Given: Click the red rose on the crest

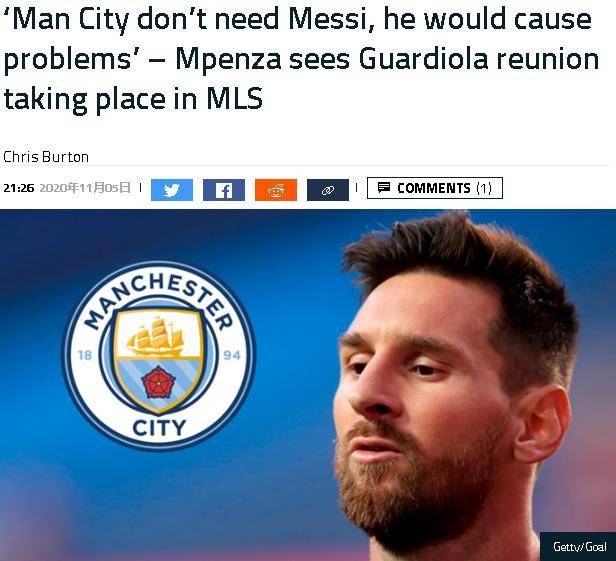Looking at the screenshot, I should point(158,382).
